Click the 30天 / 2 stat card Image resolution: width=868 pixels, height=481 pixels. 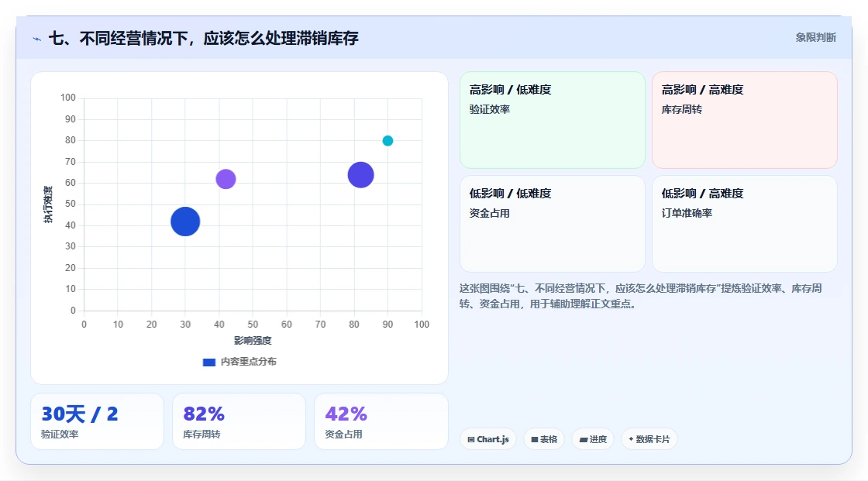pyautogui.click(x=98, y=421)
